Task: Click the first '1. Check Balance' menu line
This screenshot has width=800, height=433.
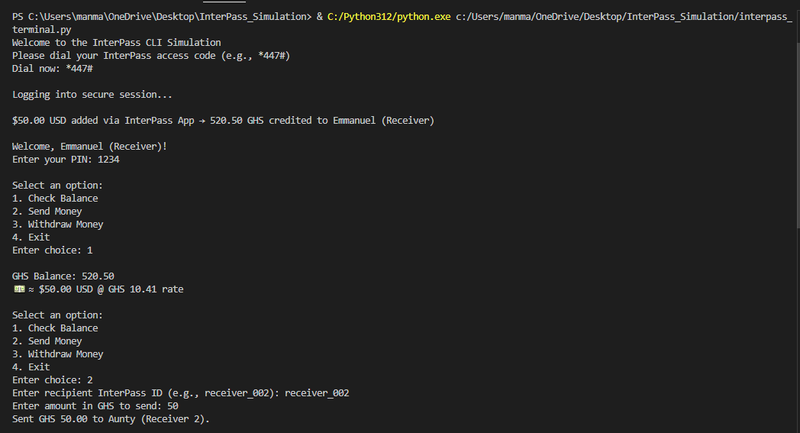Action: click(55, 198)
